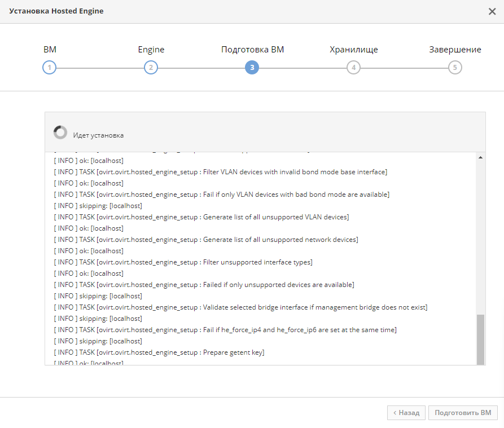Image resolution: width=504 pixels, height=428 pixels.
Task: Select log line 'Filter VLAN devices with invalid bond mode'
Action: tap(221, 172)
